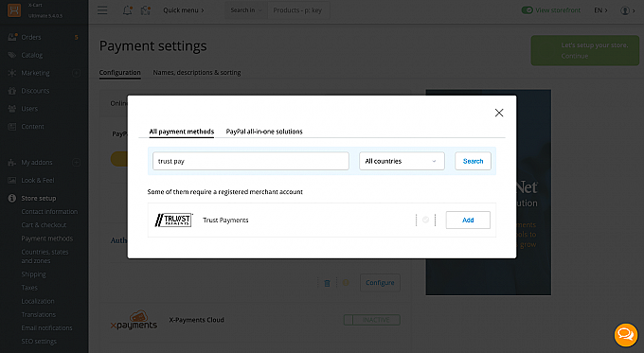Click the Search button in dialog
This screenshot has width=644, height=353.
473,161
